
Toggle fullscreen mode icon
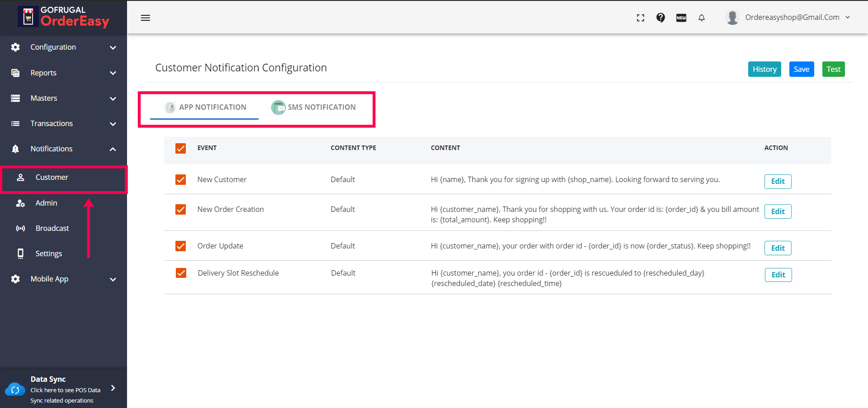pos(640,18)
